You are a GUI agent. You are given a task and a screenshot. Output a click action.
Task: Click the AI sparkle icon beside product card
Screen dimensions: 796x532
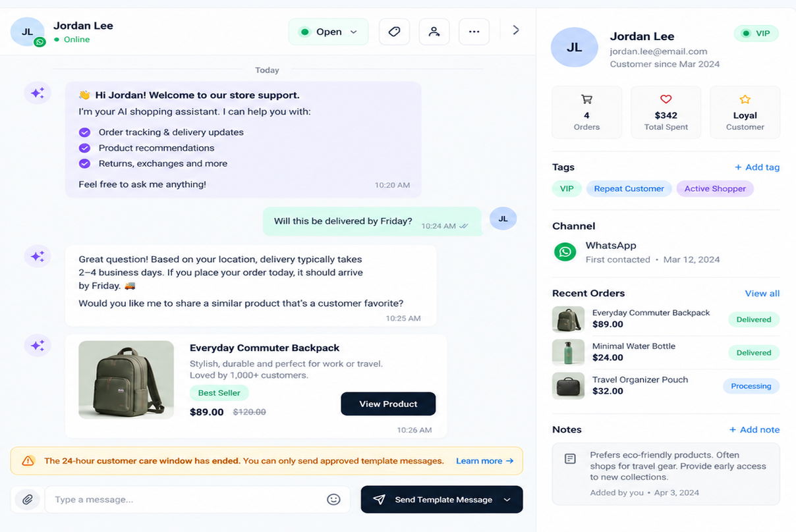point(38,345)
